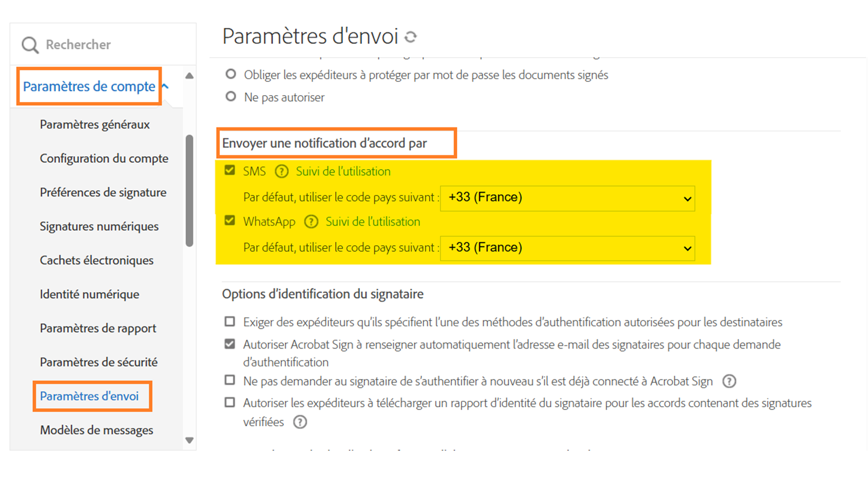Click the scrollbar down arrow in the sidebar
The image size is (868, 496).
point(189,440)
